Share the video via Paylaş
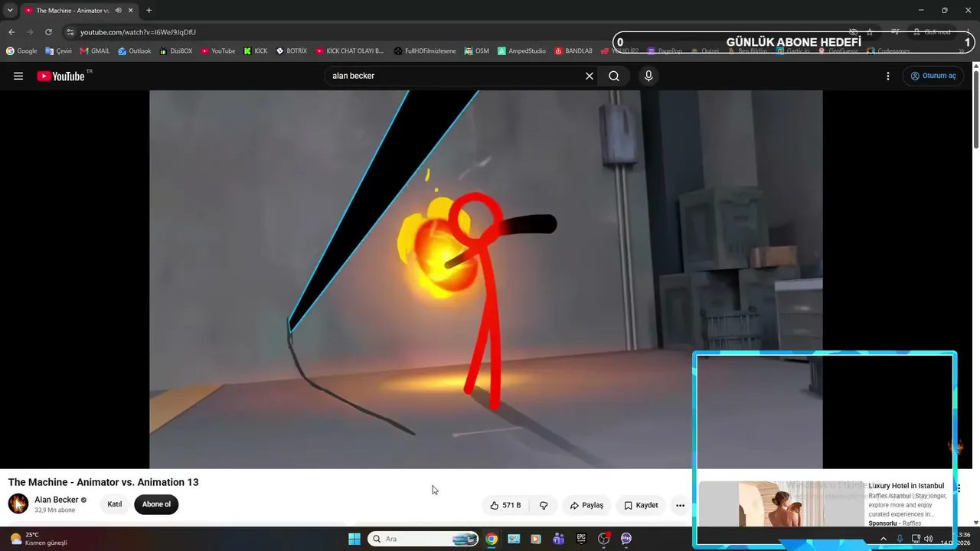The width and height of the screenshot is (980, 551). 586,505
